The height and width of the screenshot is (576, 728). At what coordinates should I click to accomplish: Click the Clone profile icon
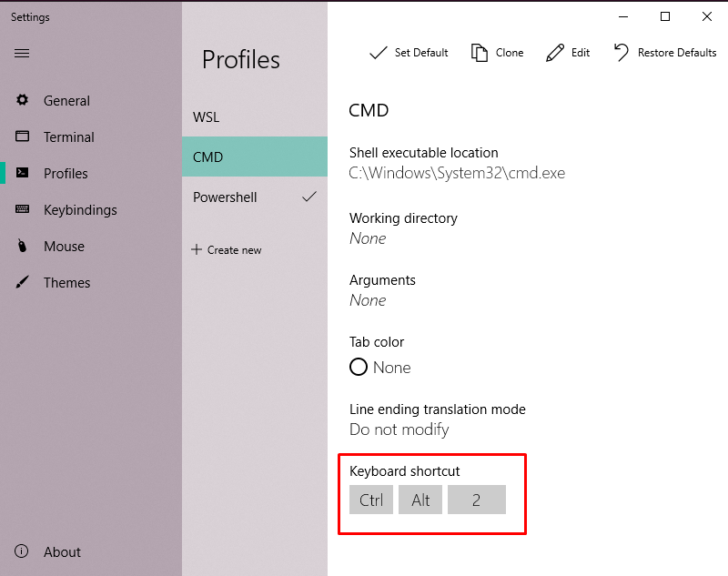[x=480, y=53]
